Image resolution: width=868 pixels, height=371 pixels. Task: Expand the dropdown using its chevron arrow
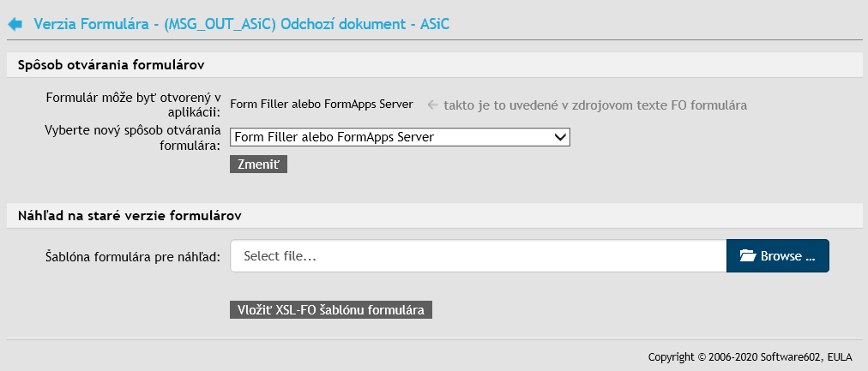click(x=561, y=137)
